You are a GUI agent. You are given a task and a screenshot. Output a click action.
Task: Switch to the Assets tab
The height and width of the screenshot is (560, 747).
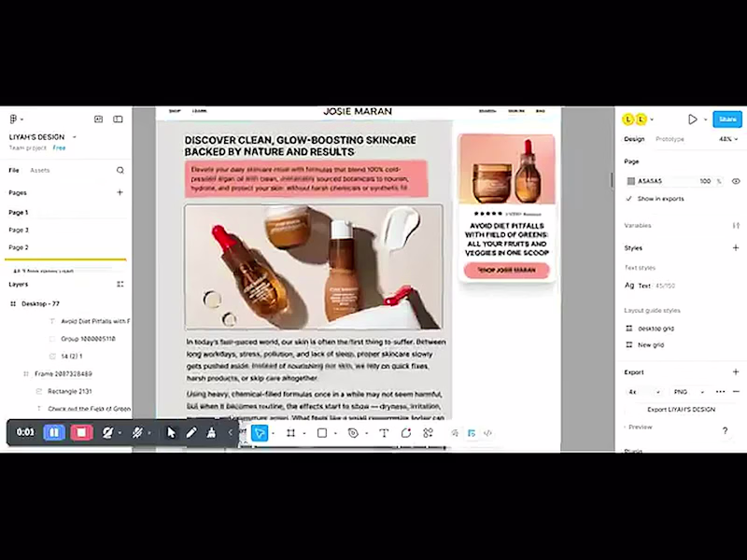[39, 170]
